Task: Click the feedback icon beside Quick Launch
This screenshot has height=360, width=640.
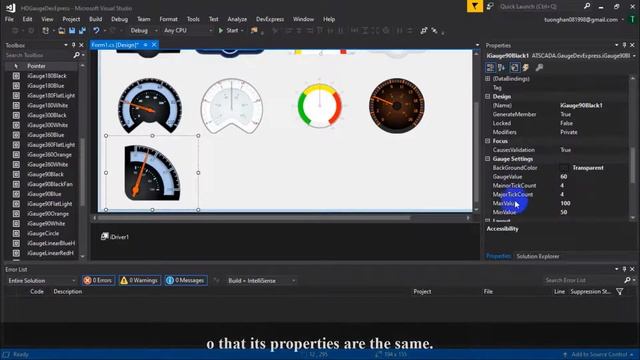Action: tap(490, 7)
